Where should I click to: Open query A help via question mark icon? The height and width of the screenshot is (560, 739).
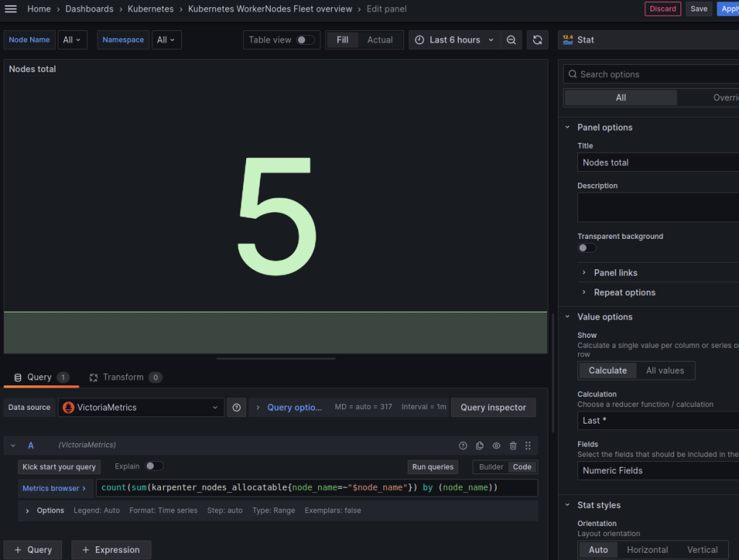463,445
